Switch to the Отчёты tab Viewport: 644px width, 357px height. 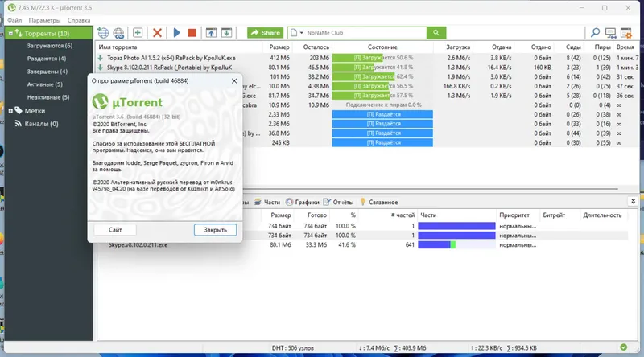pyautogui.click(x=338, y=203)
